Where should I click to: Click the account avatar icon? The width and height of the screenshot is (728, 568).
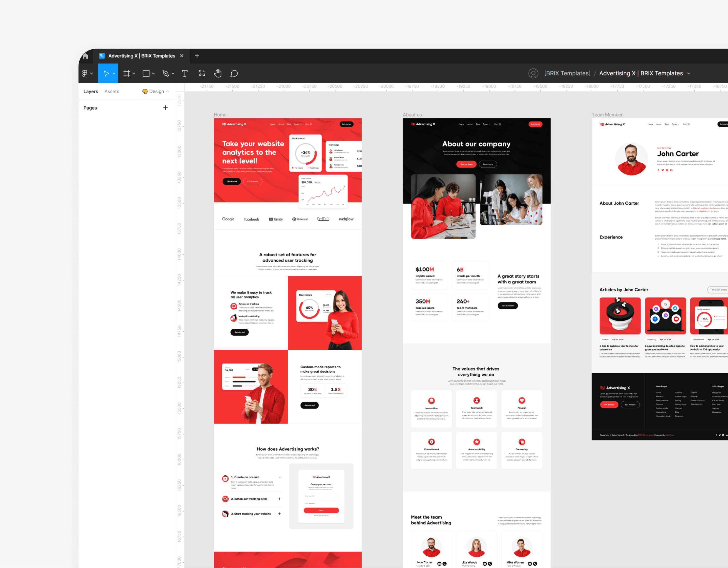point(533,73)
